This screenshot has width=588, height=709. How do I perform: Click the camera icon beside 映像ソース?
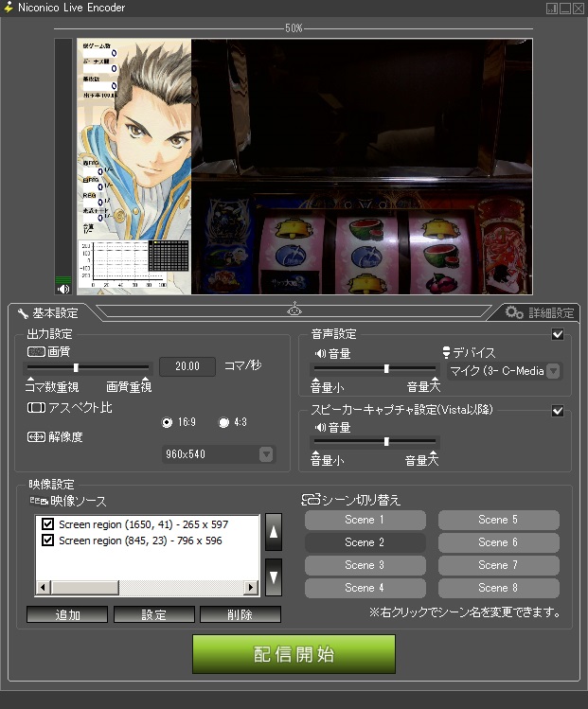click(39, 501)
